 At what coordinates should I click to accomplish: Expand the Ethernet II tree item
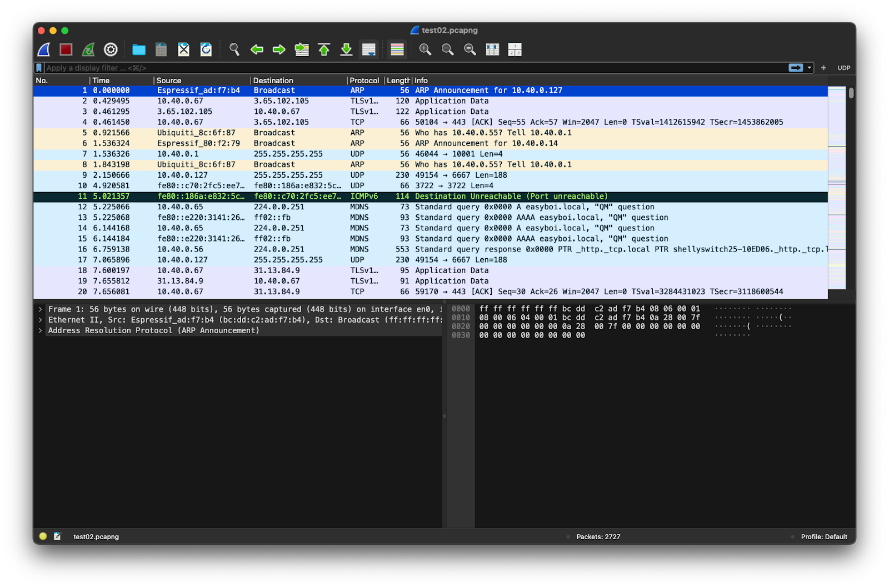[40, 320]
